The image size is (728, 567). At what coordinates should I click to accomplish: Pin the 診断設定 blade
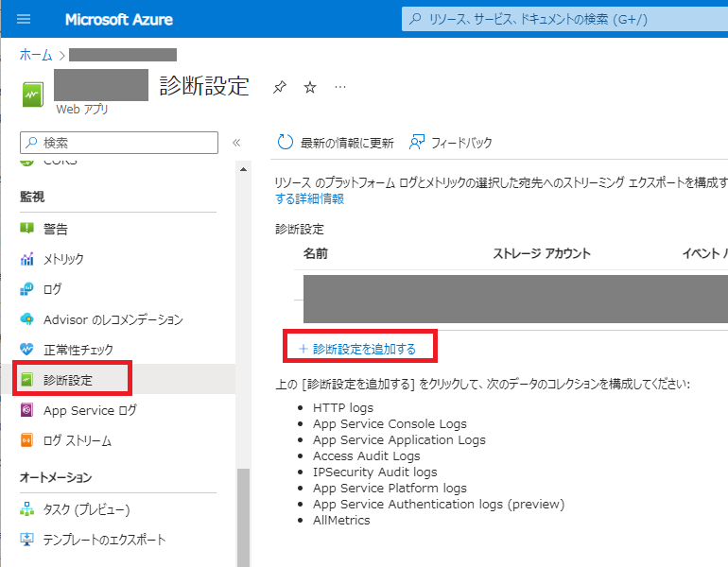280,87
